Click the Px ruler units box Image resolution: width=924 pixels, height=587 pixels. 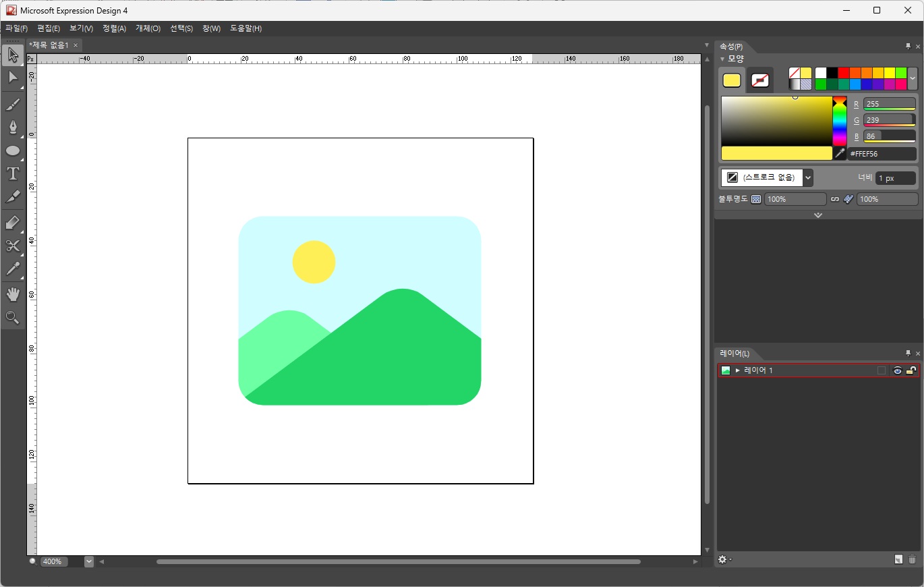click(31, 59)
